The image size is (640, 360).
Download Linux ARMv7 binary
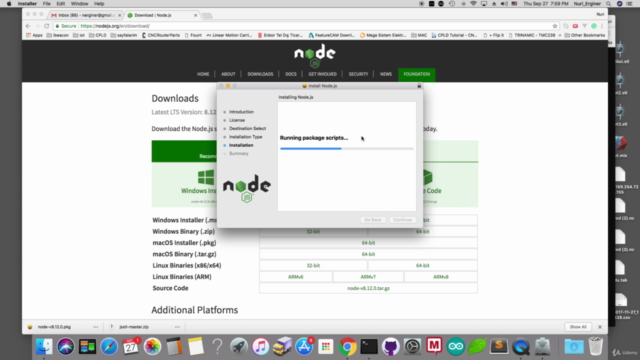(x=368, y=277)
